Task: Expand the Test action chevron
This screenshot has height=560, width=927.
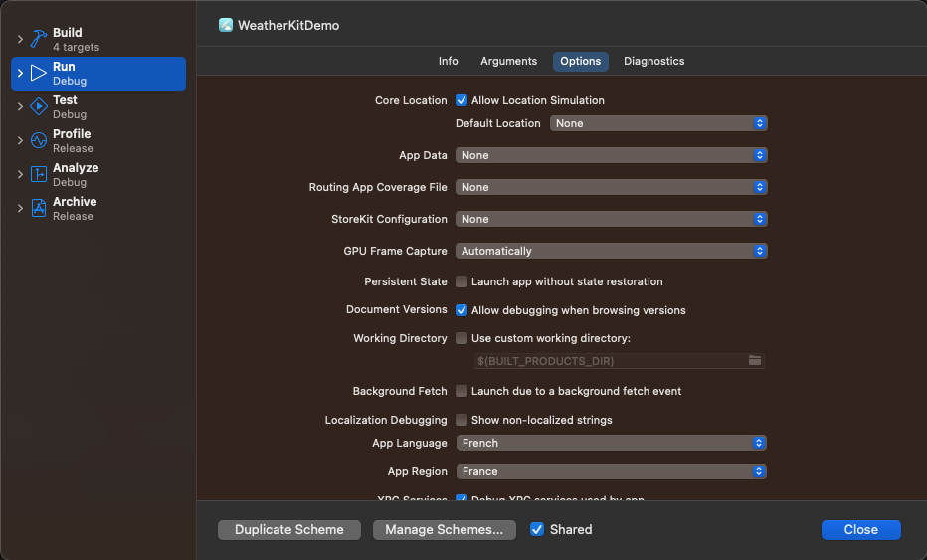Action: pyautogui.click(x=20, y=106)
